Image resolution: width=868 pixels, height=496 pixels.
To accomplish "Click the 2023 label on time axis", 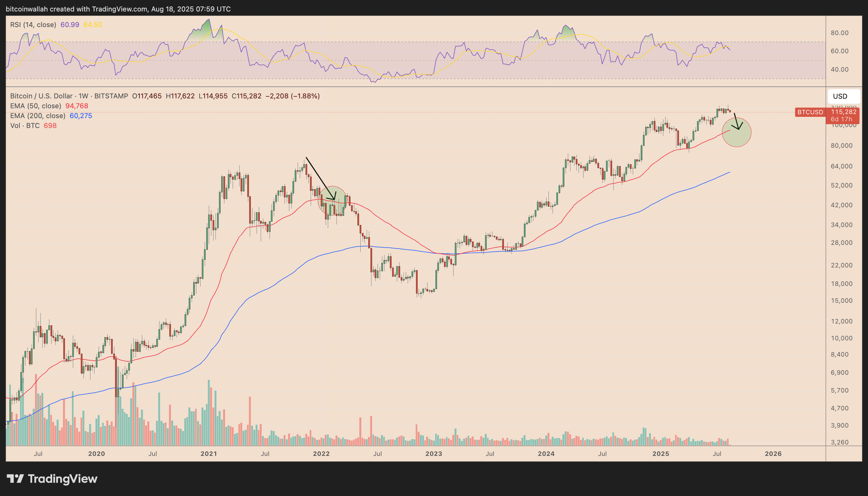I will 434,454.
